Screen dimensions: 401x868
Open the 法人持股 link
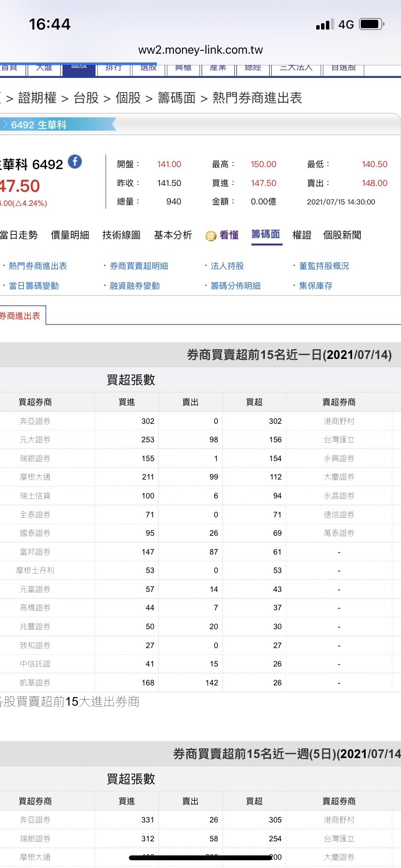pos(227,266)
